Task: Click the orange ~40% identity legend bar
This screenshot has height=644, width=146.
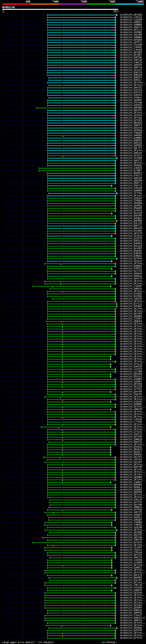Action: pyautogui.click(x=45, y=4)
